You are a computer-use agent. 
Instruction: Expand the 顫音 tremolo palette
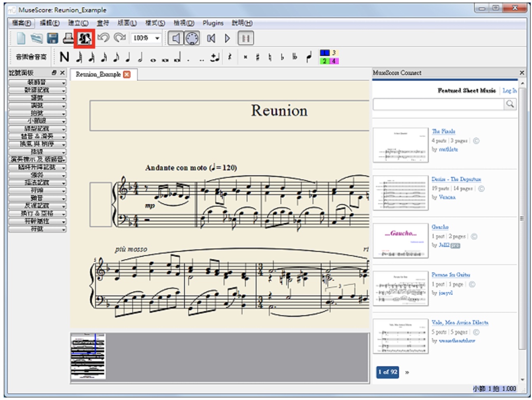37,198
